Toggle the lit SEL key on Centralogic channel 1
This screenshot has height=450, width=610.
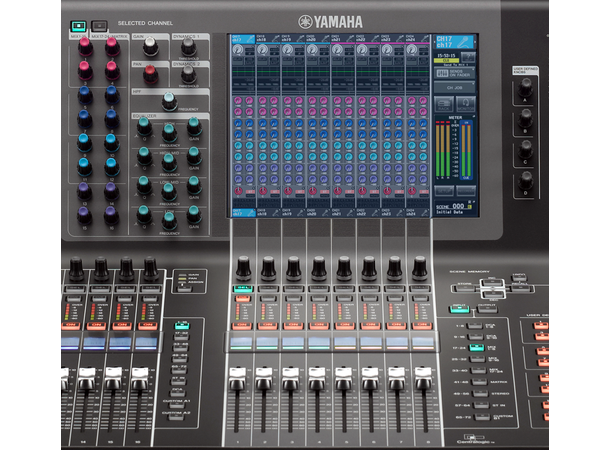pos(243,289)
